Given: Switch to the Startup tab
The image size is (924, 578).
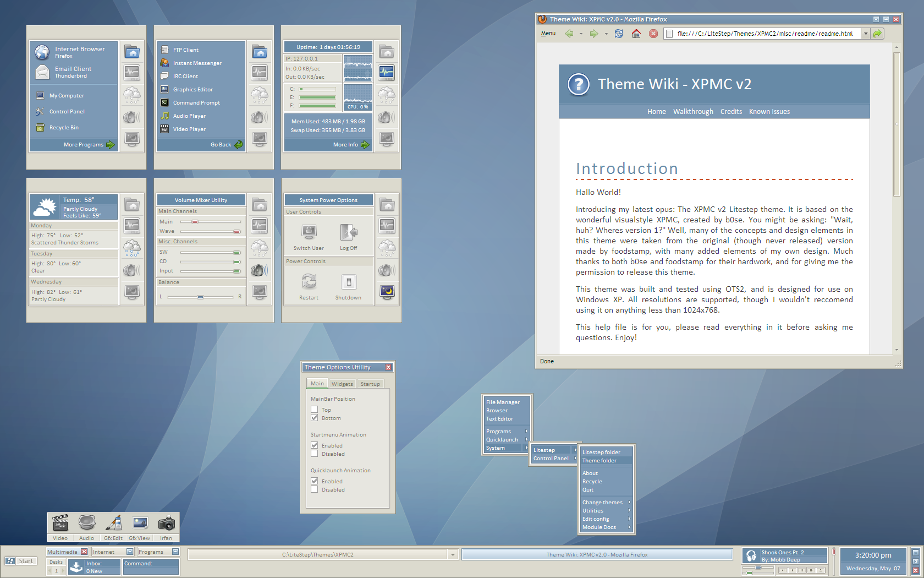Looking at the screenshot, I should coord(370,384).
